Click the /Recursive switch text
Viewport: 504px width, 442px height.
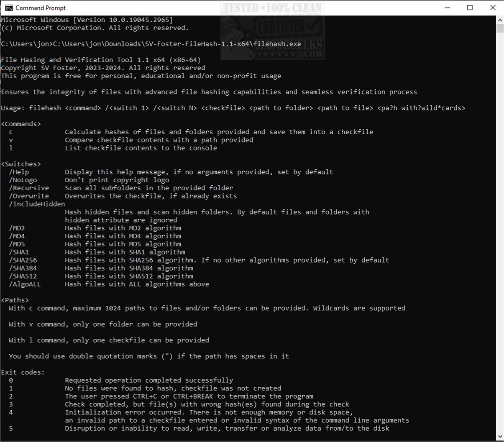29,188
